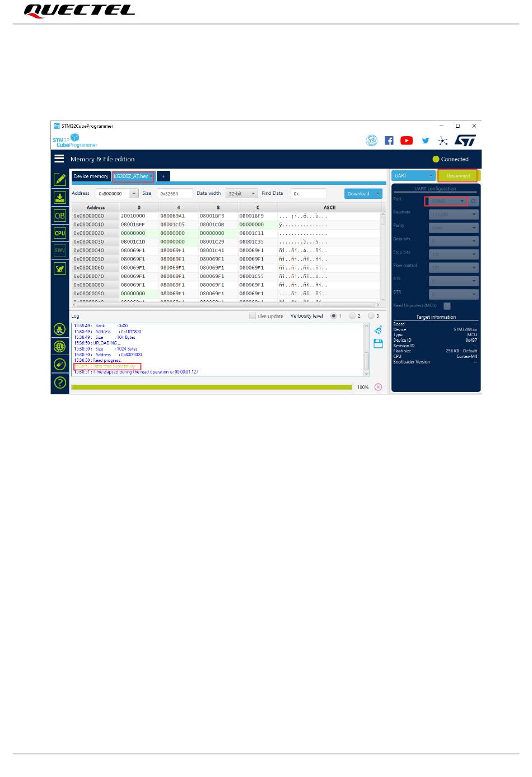The width and height of the screenshot is (532, 777).
Task: Open the SWV viewer panel
Action: pos(60,250)
